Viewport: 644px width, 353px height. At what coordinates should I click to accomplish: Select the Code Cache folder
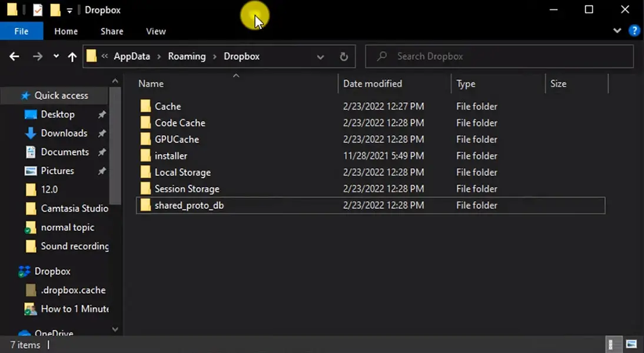tap(180, 123)
